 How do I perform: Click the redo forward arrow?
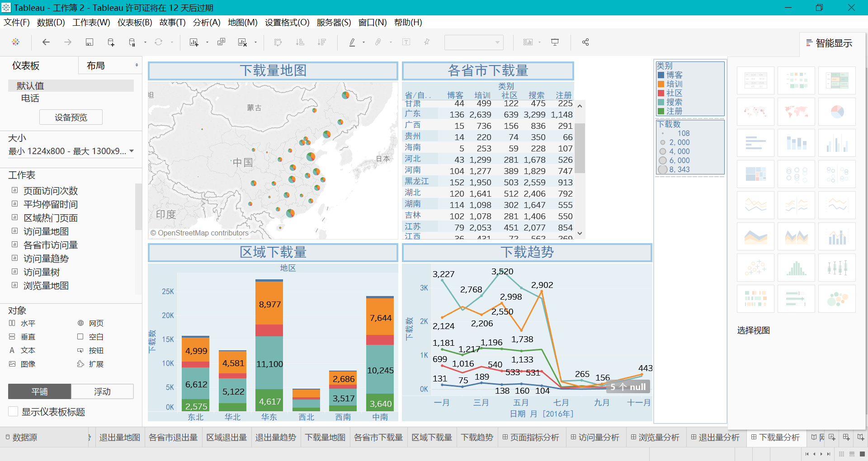click(x=68, y=42)
